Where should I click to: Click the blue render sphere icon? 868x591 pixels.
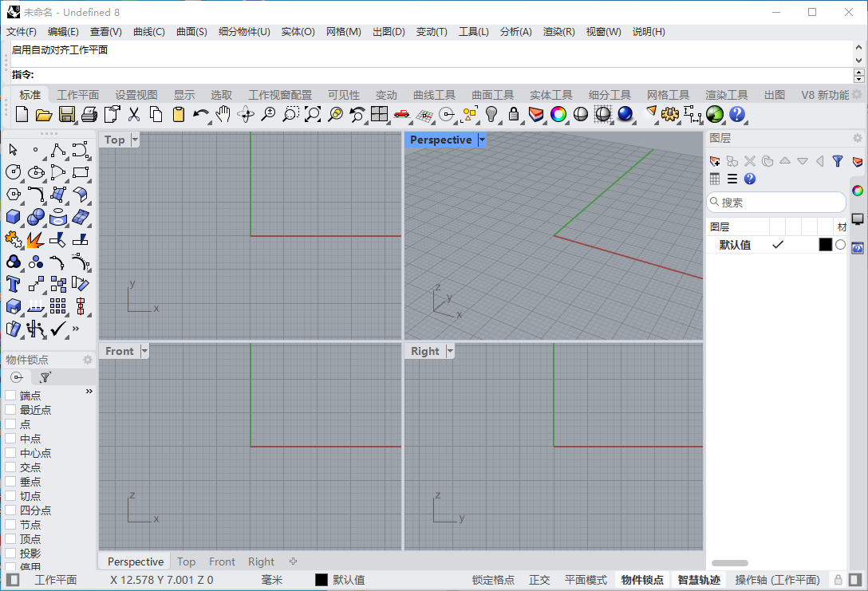[x=625, y=114]
